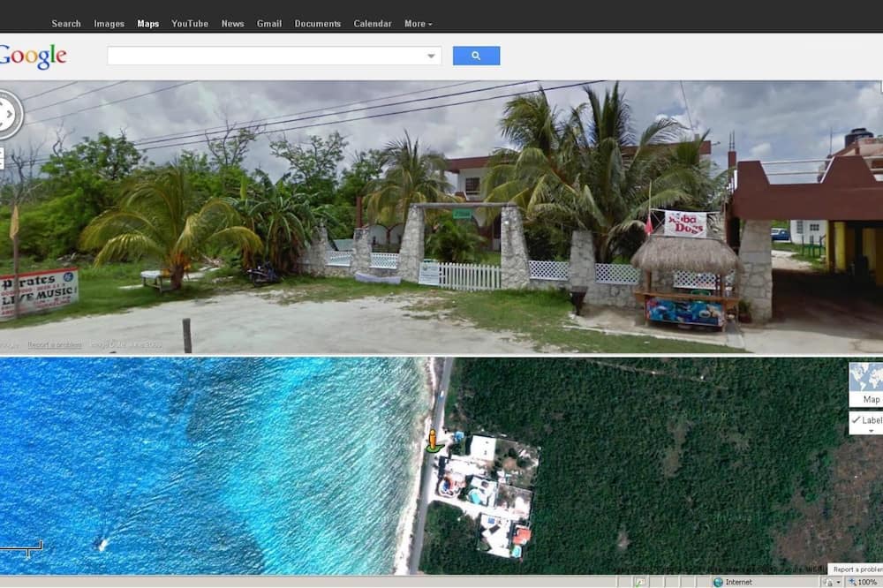The width and height of the screenshot is (883, 588).
Task: Click Report a problem in Street View
Action: coord(55,345)
